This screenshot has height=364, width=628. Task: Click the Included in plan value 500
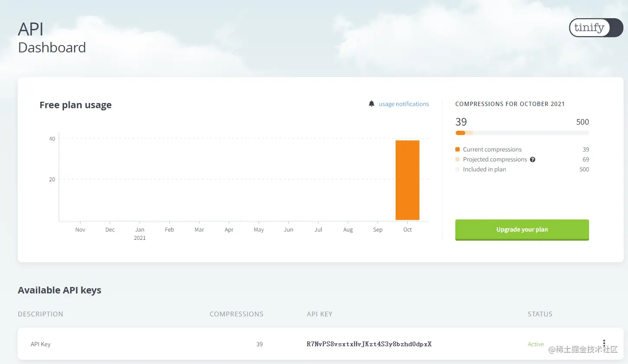(584, 169)
